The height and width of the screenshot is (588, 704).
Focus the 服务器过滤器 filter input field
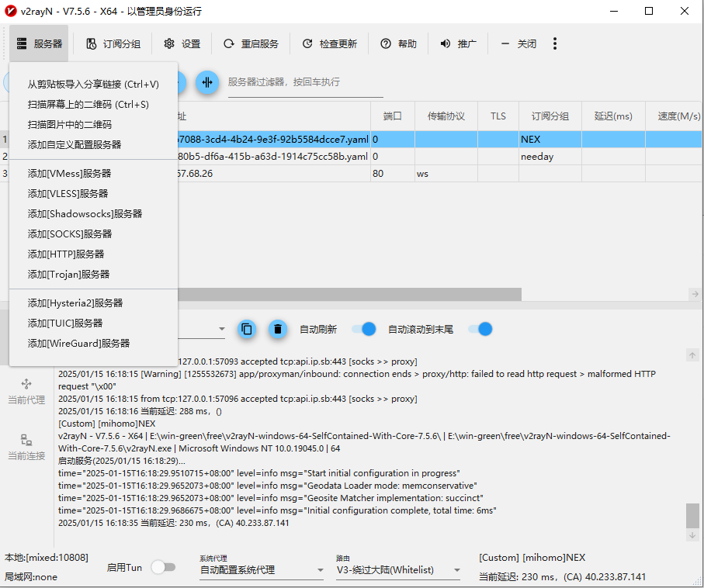click(x=304, y=82)
